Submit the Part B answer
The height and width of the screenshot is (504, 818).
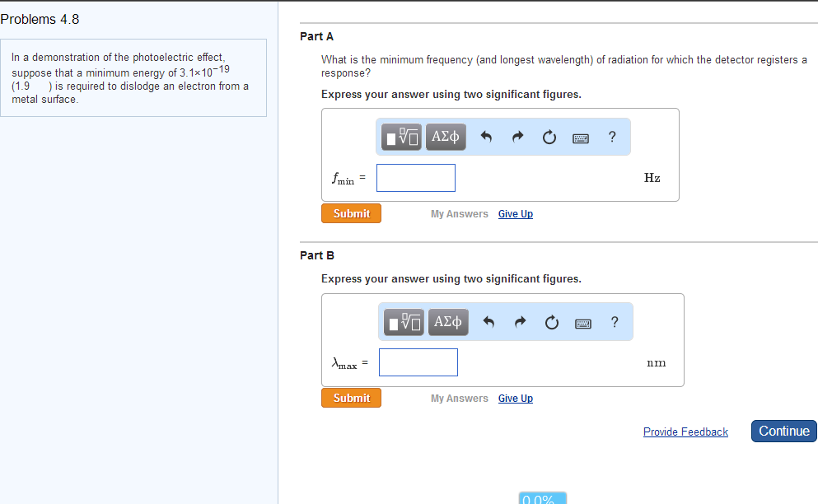pyautogui.click(x=351, y=398)
